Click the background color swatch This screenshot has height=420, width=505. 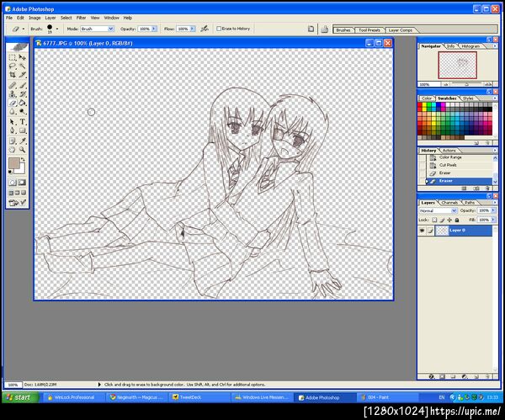point(22,169)
